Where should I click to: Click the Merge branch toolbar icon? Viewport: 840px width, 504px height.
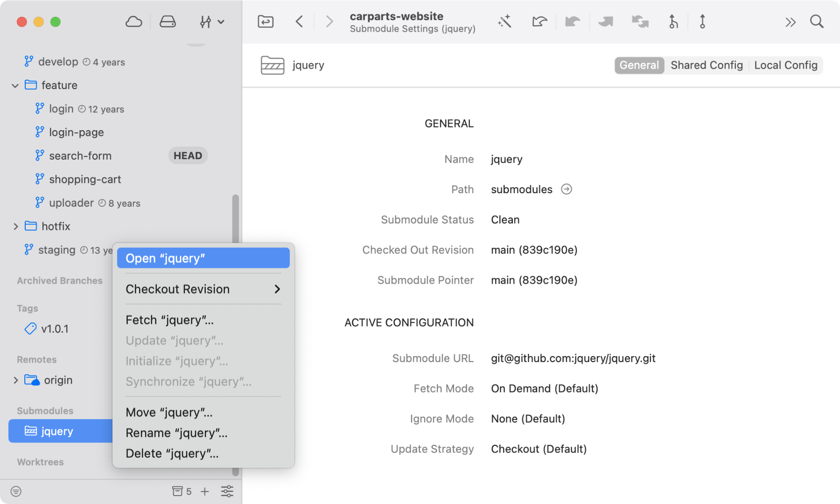click(672, 21)
